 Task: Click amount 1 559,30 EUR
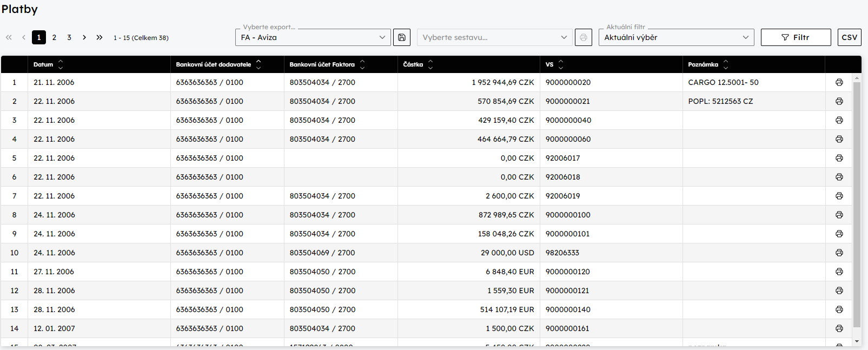tap(511, 290)
